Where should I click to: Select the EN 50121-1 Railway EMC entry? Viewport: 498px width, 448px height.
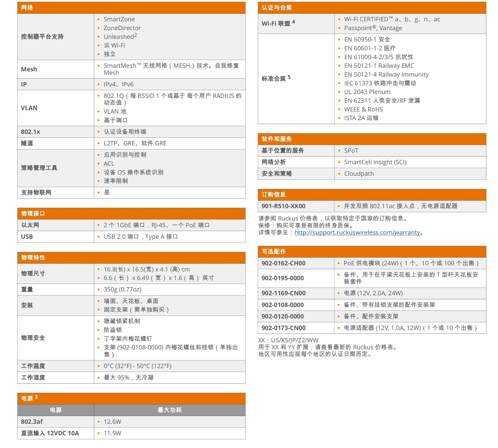pos(379,66)
